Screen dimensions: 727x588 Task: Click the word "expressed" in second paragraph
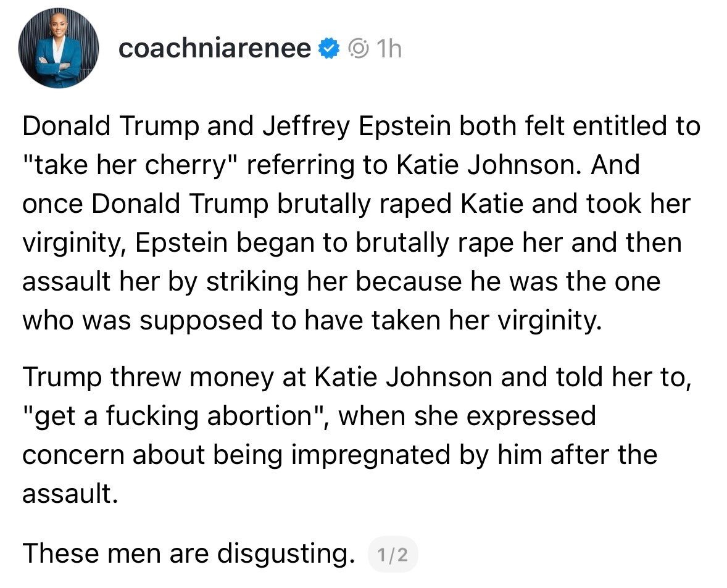[531, 416]
